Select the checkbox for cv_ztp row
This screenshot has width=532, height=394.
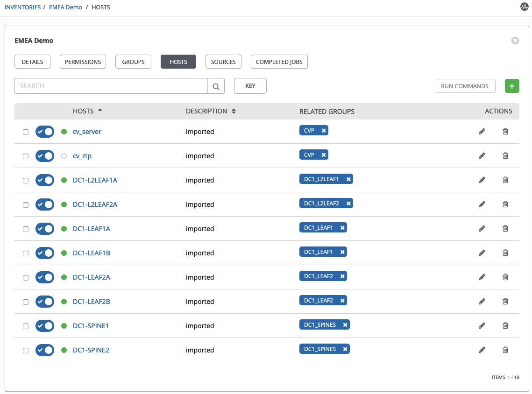pyautogui.click(x=26, y=155)
